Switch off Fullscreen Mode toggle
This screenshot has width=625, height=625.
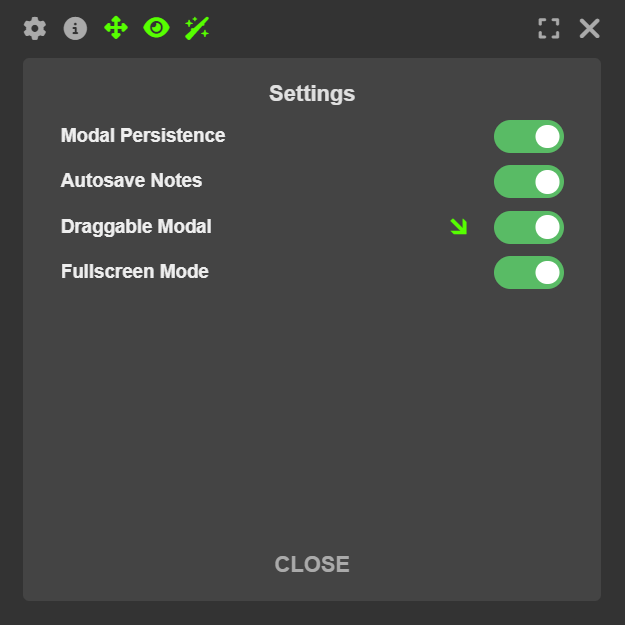(529, 272)
